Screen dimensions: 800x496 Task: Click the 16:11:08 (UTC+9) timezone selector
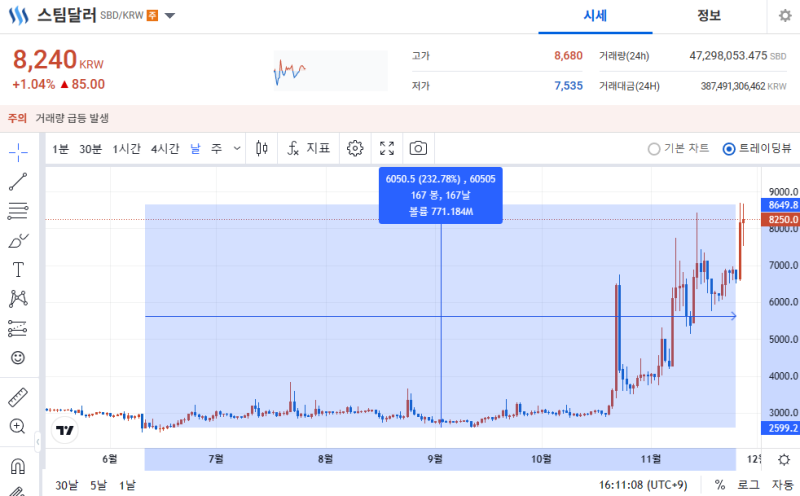[x=643, y=485]
